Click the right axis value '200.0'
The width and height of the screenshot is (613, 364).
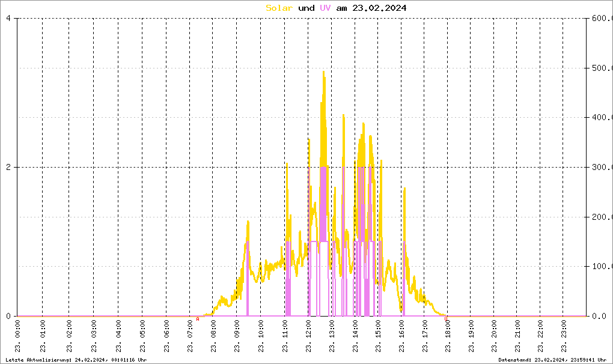(x=602, y=217)
